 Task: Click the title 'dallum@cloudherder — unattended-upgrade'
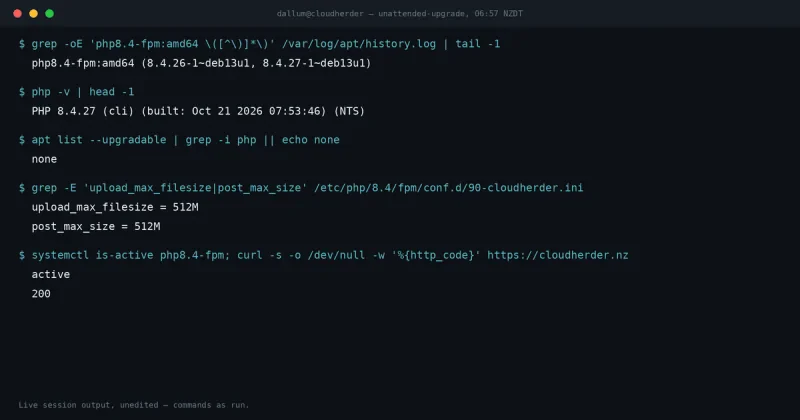pos(399,14)
